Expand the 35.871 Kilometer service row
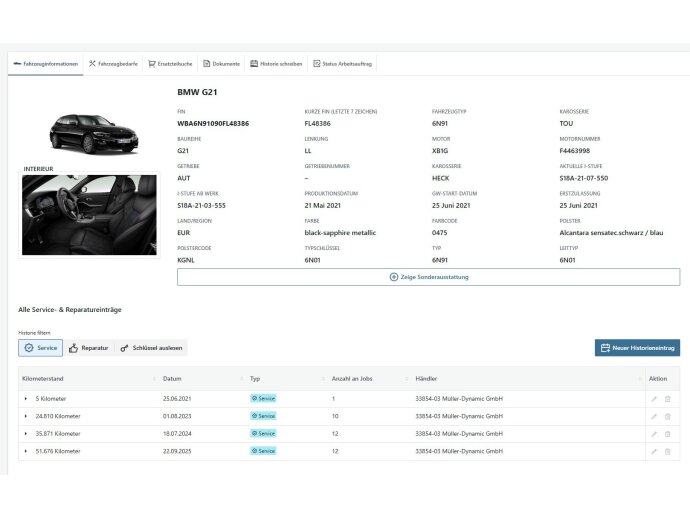The image size is (690, 518). pos(27,434)
